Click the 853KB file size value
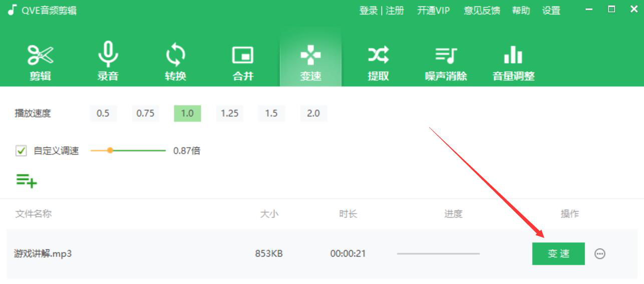The image size is (644, 284). click(269, 253)
